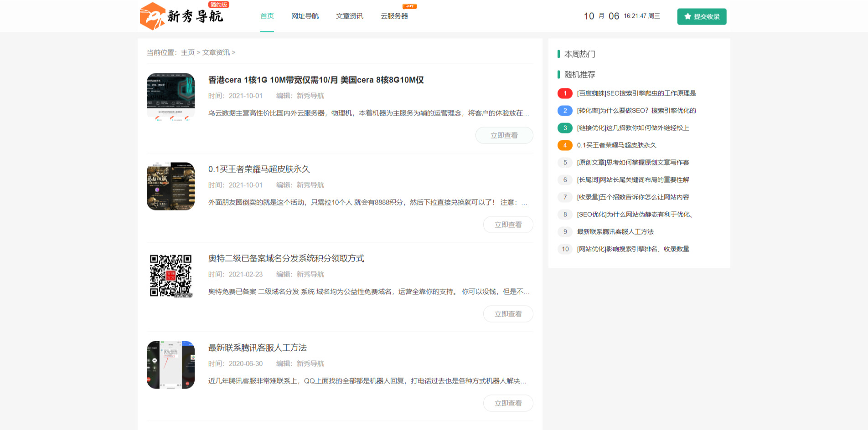Click summary text 外面朋友圈倒卖的就是这个活动
The height and width of the screenshot is (430, 868).
[368, 202]
